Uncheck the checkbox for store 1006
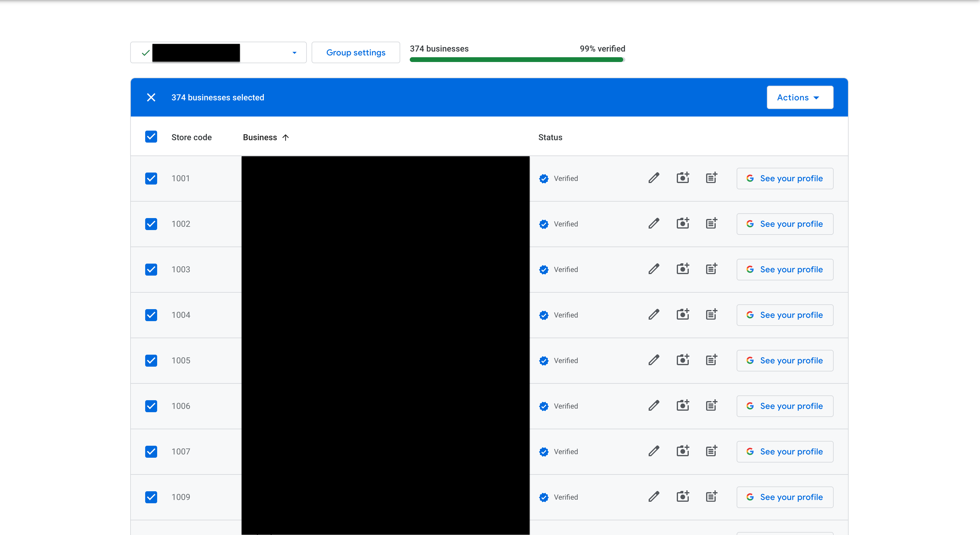 151,406
